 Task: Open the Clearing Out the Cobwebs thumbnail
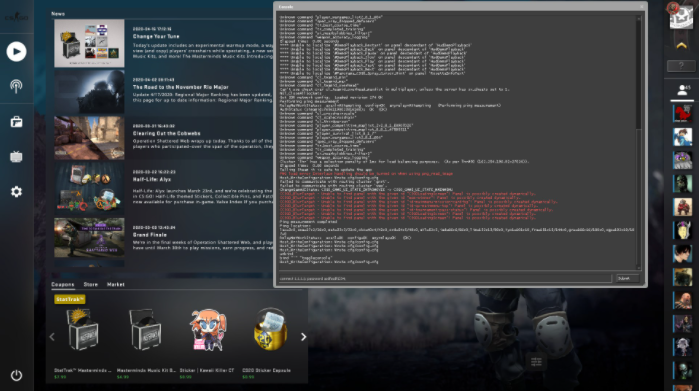89,138
